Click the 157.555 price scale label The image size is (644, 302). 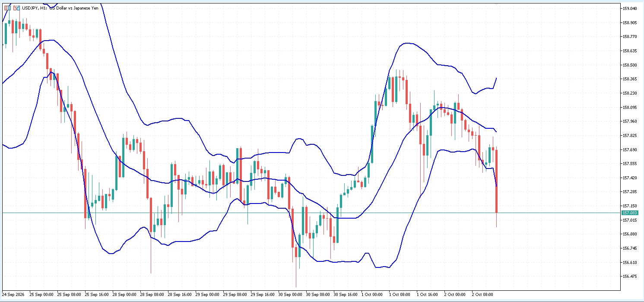pyautogui.click(x=629, y=164)
